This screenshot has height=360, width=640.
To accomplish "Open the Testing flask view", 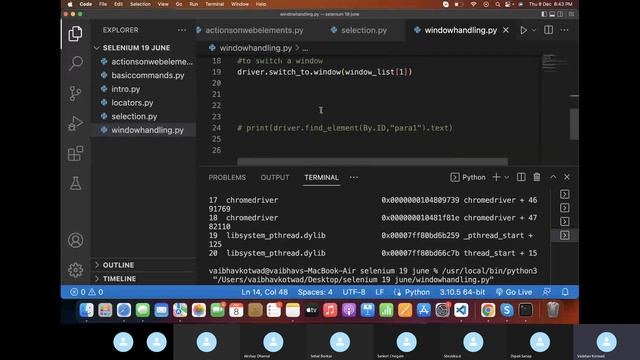I will click(x=76, y=183).
